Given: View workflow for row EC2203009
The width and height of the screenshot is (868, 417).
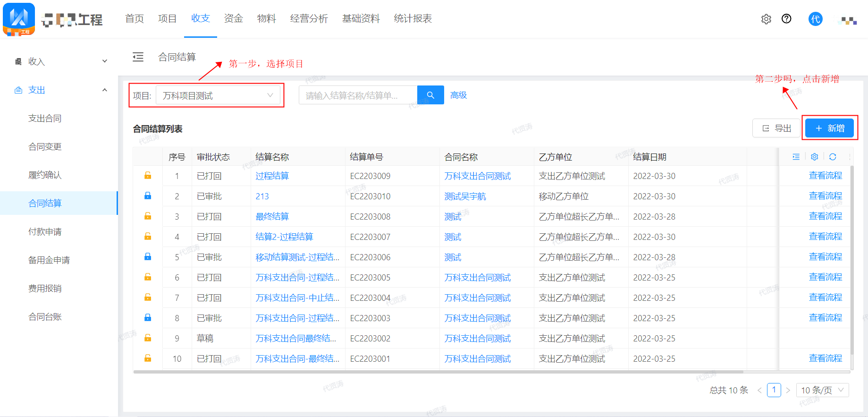Looking at the screenshot, I should pyautogui.click(x=825, y=175).
